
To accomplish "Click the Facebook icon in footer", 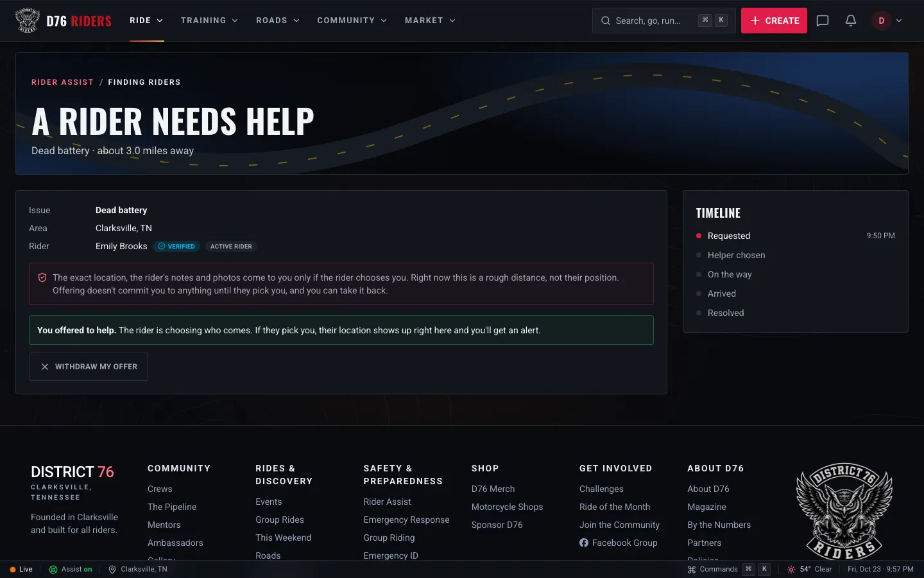I will [584, 543].
